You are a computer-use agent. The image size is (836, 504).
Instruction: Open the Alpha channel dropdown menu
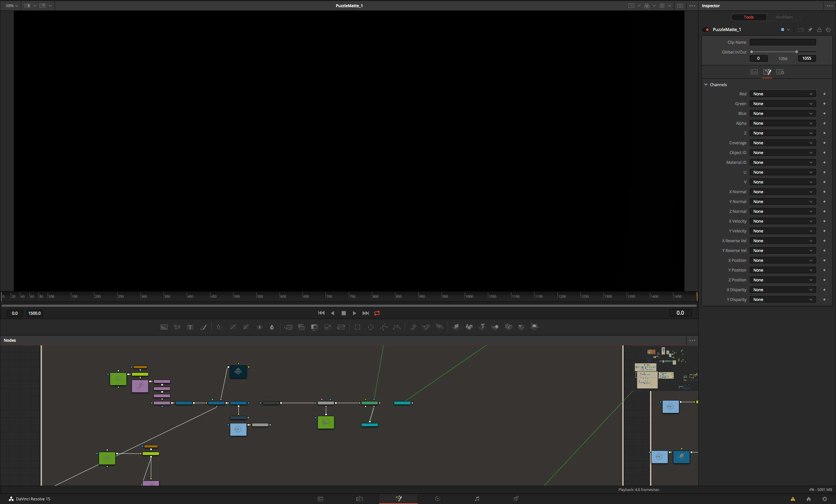[x=782, y=123]
